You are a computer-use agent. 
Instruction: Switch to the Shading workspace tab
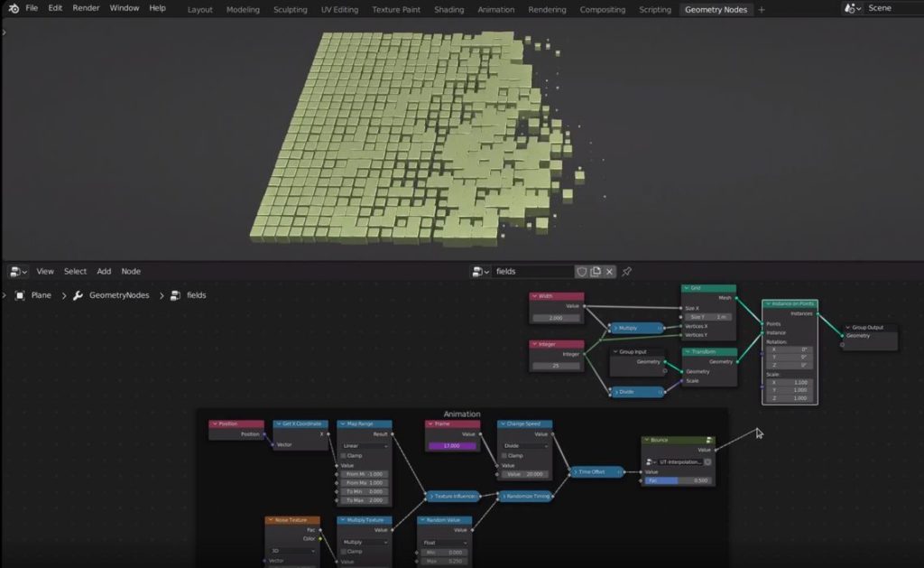448,9
